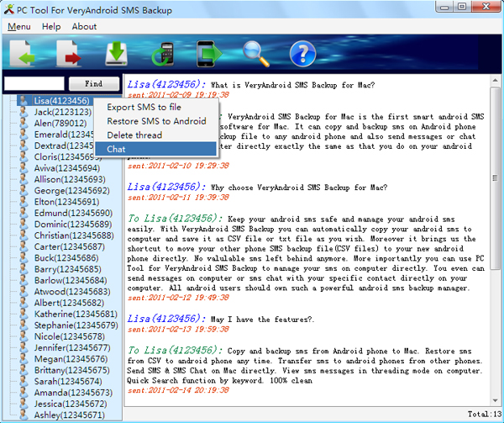Viewport: 504px width, 423px height.
Task: Click George's contact avatar icon
Action: coord(24,190)
